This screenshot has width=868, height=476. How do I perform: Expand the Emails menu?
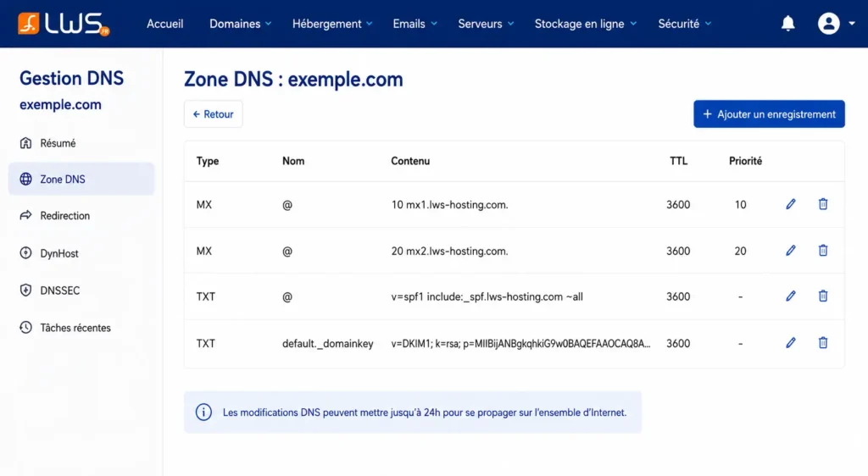point(415,24)
